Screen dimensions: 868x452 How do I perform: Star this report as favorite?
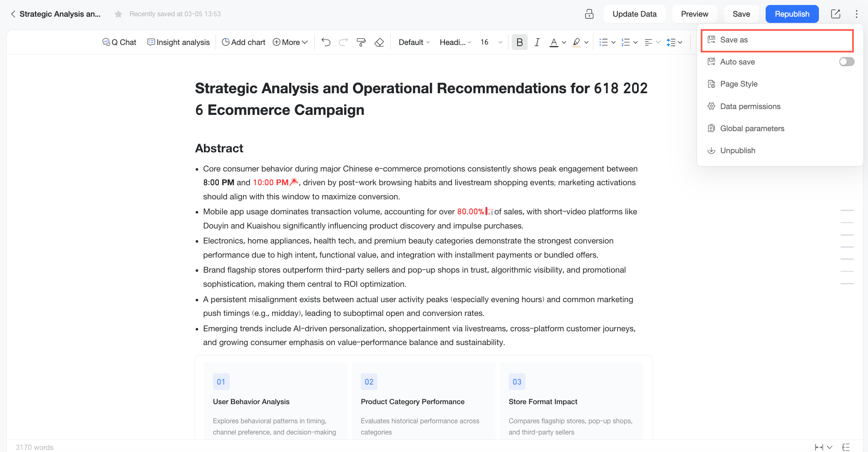[x=119, y=14]
